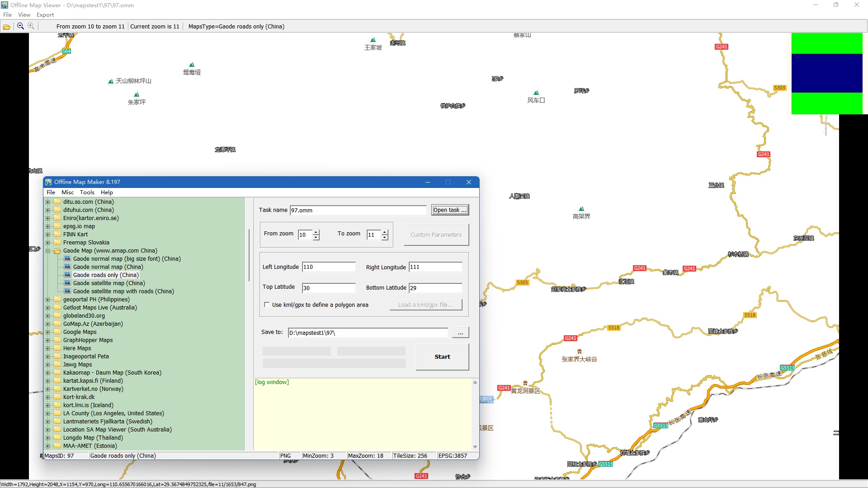Open File menu in Offline Map Viewer
Screen dimensions: 868x488
pyautogui.click(x=7, y=15)
